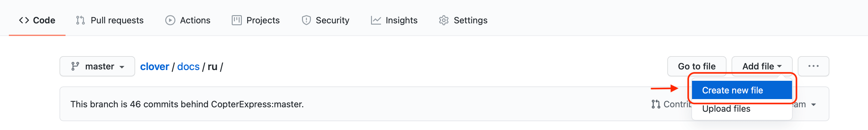Viewport: 868px width, 130px height.
Task: Open Settings via the gear icon
Action: click(444, 21)
